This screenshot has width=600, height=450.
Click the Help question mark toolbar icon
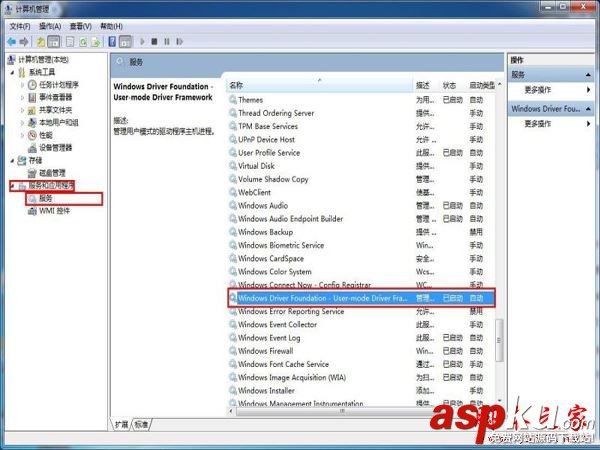click(x=112, y=41)
